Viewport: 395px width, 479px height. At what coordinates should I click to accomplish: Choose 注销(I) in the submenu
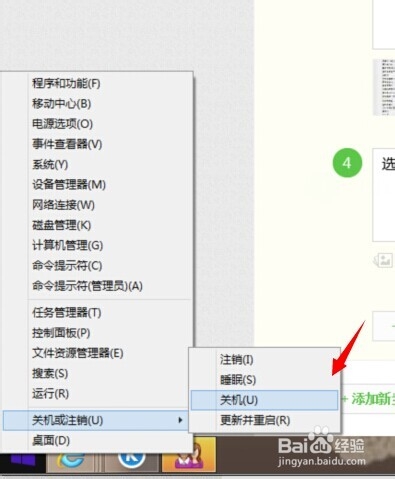point(264,360)
